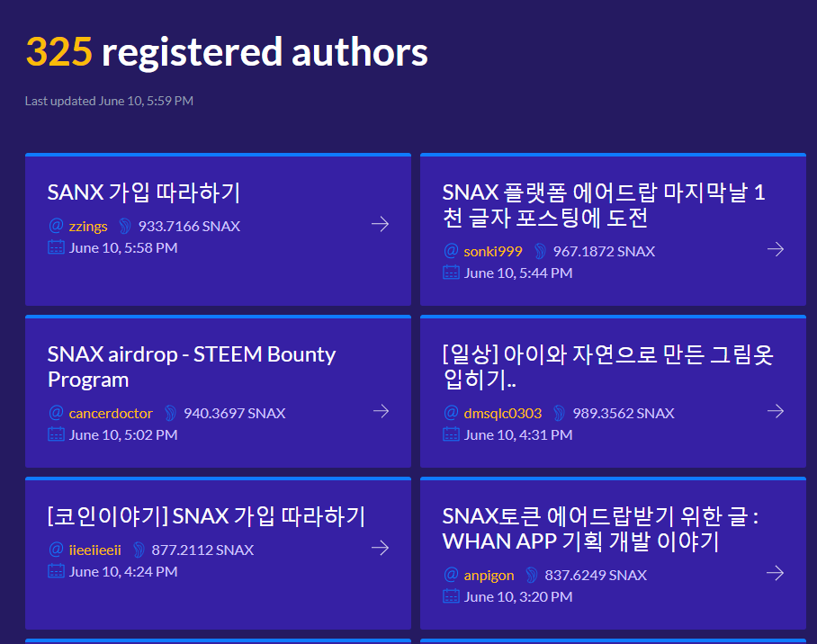Click calendar icon beside June 10, 4:24 PM
This screenshot has width=817, height=644.
pos(57,571)
